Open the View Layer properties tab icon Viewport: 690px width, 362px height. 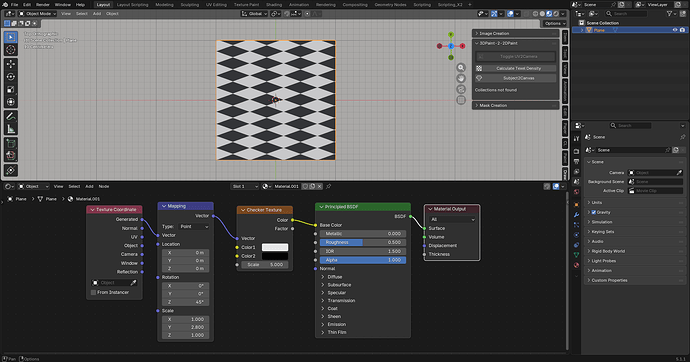pyautogui.click(x=576, y=172)
